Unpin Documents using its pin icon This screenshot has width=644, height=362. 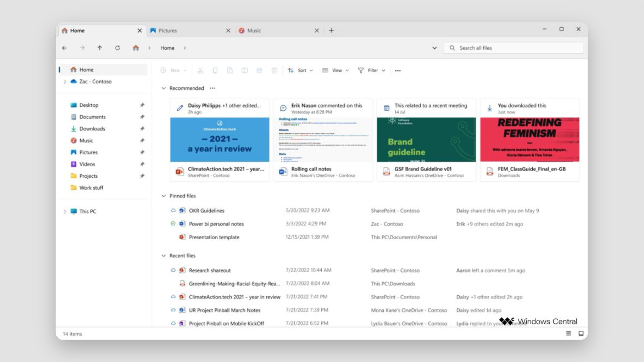pos(142,117)
